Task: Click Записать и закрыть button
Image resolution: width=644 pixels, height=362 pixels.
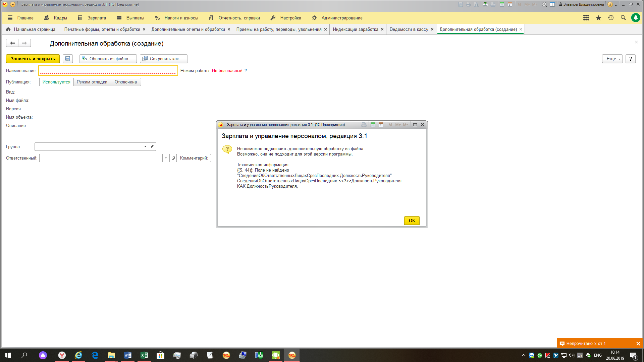Action: (33, 59)
